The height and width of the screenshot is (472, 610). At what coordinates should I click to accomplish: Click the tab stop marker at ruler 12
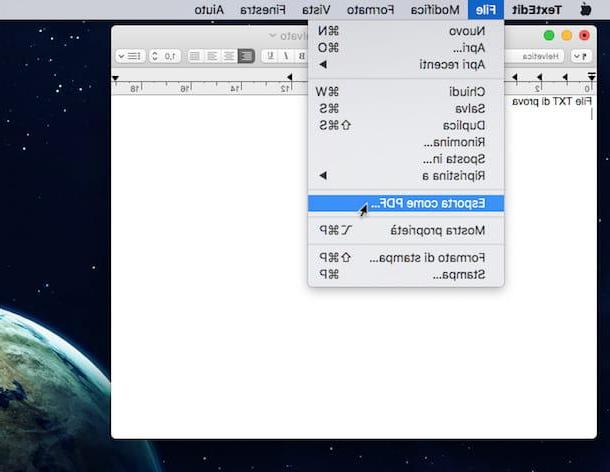(289, 77)
